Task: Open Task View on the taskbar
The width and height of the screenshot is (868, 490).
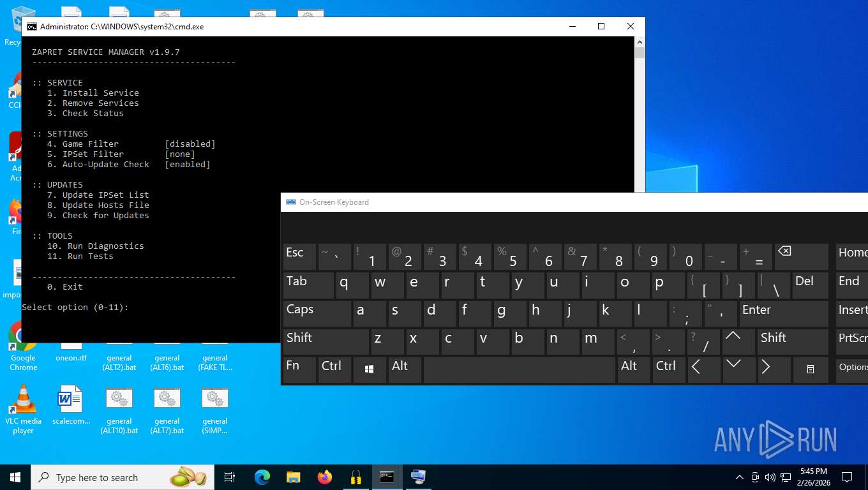Action: 230,477
